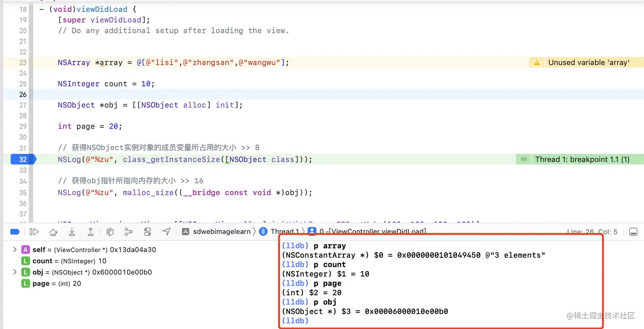Expand the obj variable disclosure triangle

(x=15, y=272)
